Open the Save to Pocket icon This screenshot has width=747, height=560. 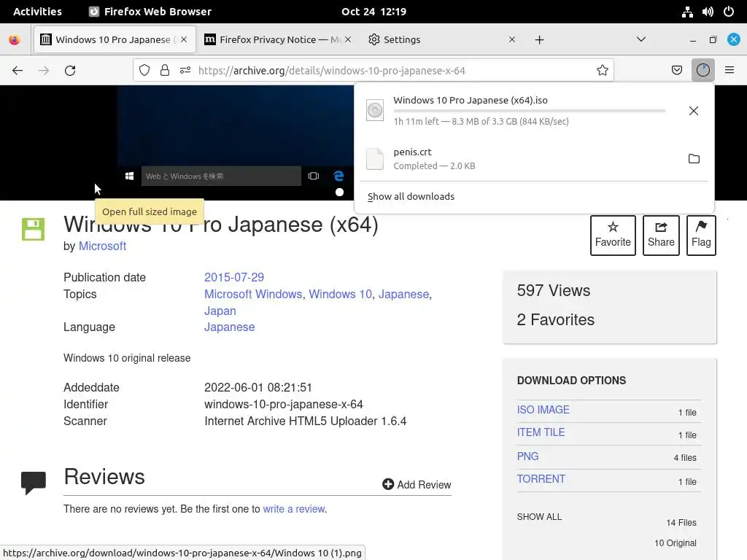677,71
